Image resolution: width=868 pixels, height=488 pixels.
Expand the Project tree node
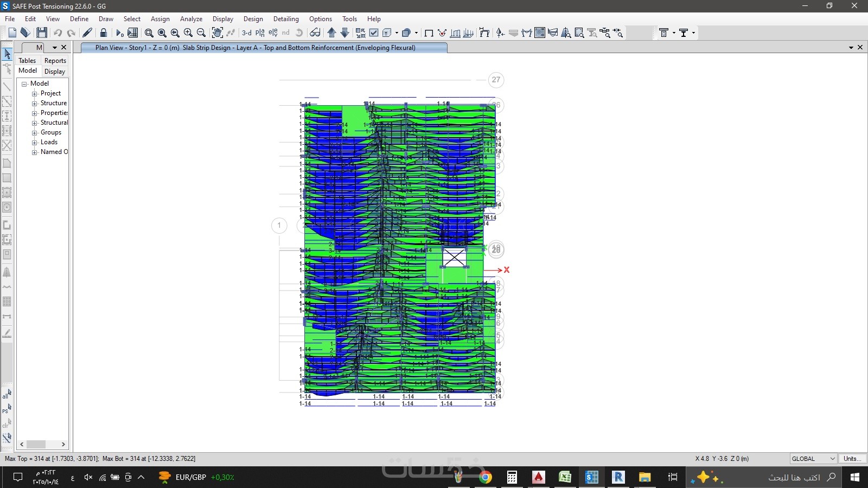(x=35, y=94)
